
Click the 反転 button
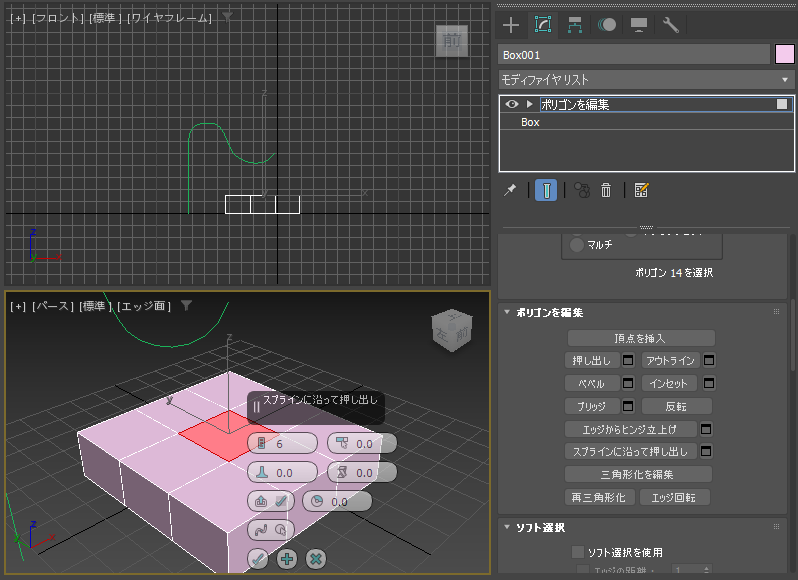click(676, 406)
